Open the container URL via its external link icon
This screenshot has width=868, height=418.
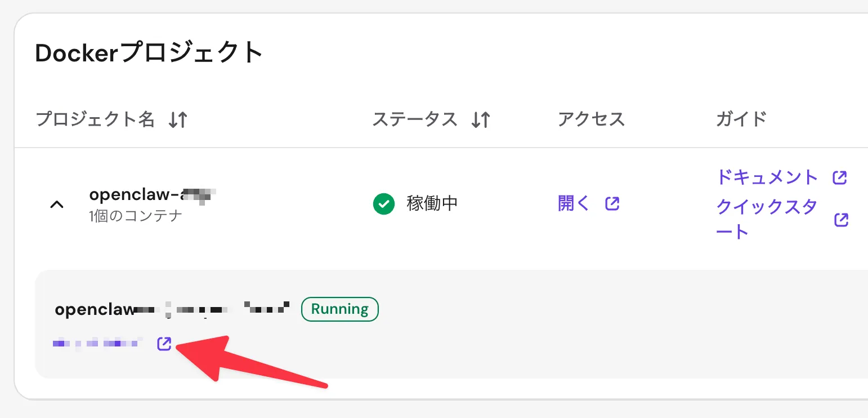coord(164,343)
